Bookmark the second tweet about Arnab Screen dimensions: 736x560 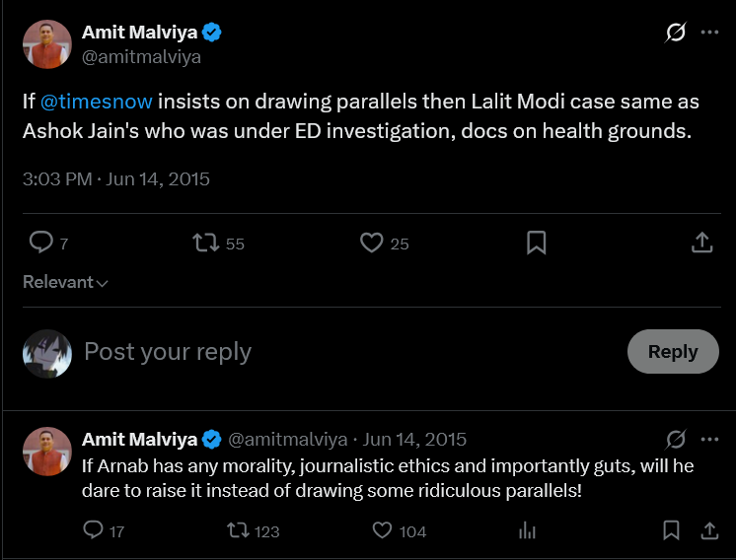click(671, 530)
